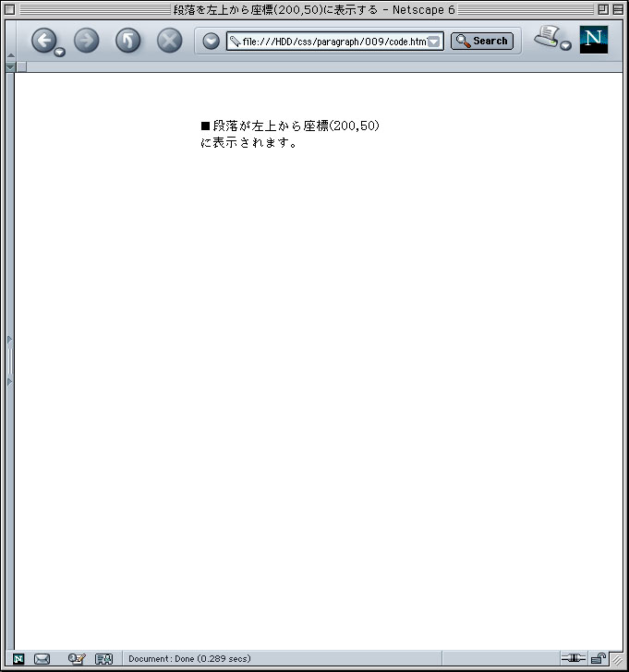Click the window close box in title bar

click(10, 9)
